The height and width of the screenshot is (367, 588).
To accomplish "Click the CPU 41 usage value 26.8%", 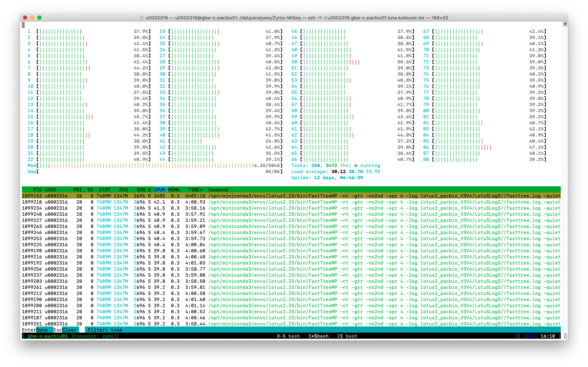I will (273, 141).
